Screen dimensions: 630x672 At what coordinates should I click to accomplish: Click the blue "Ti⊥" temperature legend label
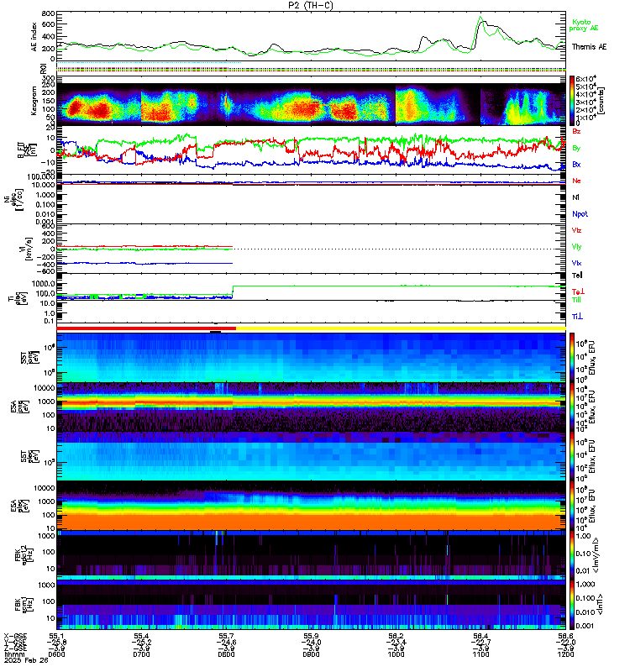coord(577,317)
